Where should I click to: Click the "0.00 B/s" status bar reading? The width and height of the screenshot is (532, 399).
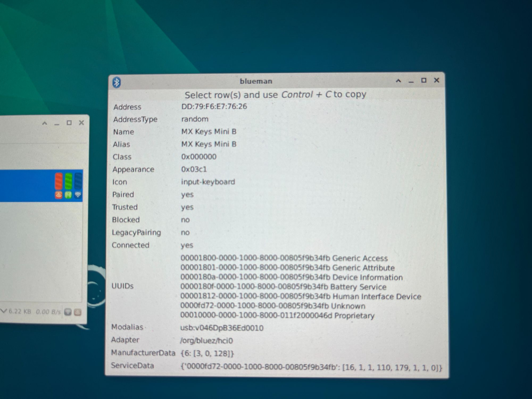point(48,312)
